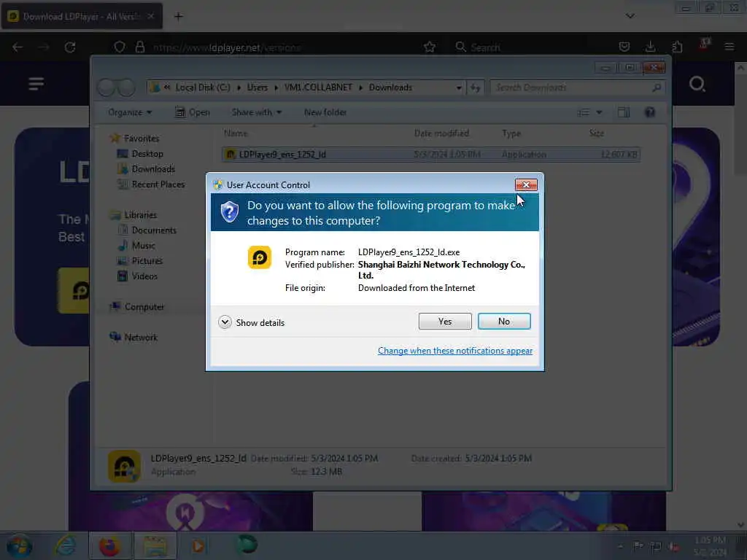Click New folder in Explorer toolbar

click(325, 112)
